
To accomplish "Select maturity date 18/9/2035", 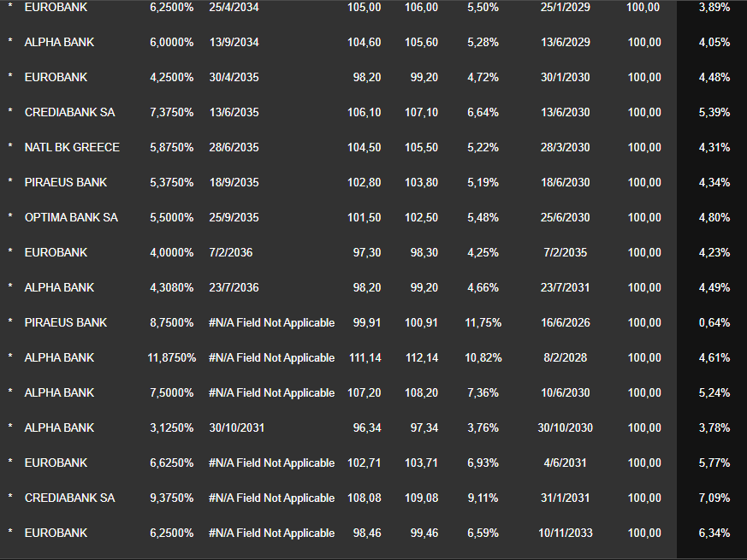I will tap(234, 182).
